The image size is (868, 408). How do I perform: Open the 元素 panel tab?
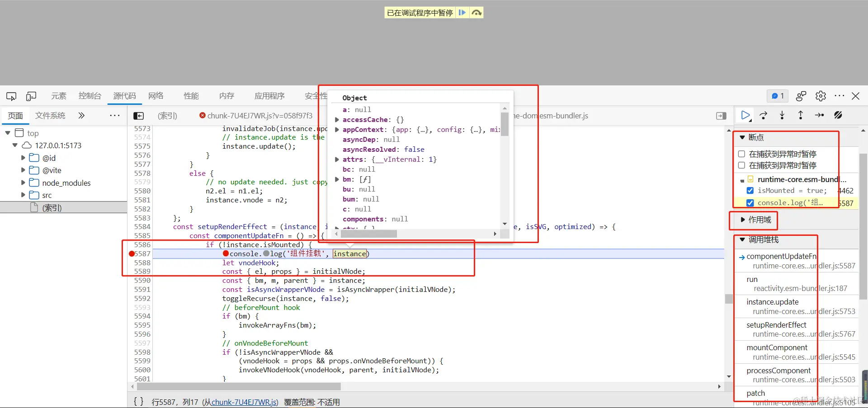point(59,96)
